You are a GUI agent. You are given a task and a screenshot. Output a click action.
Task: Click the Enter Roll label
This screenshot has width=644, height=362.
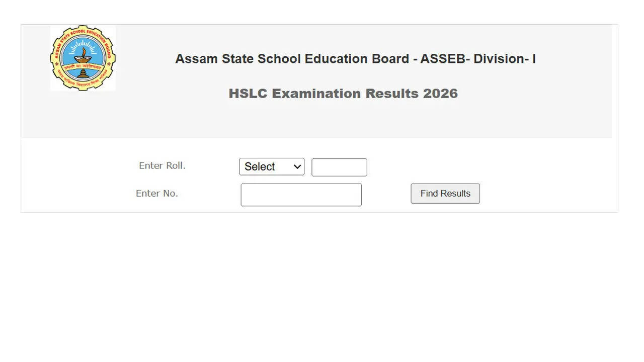tap(162, 165)
